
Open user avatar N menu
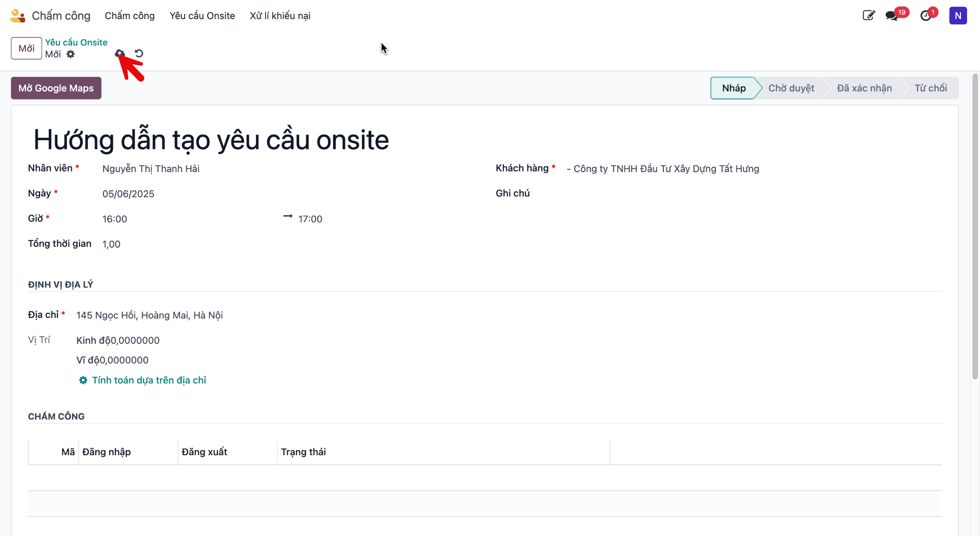(958, 16)
